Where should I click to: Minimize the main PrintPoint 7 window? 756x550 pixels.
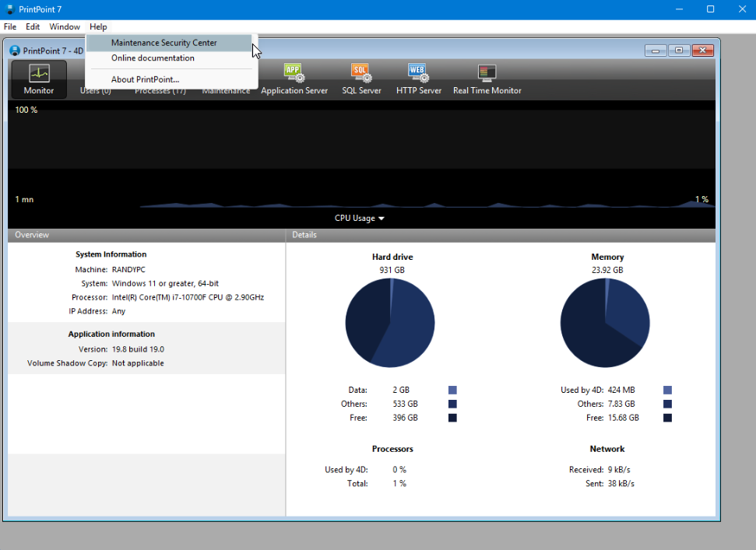[680, 9]
